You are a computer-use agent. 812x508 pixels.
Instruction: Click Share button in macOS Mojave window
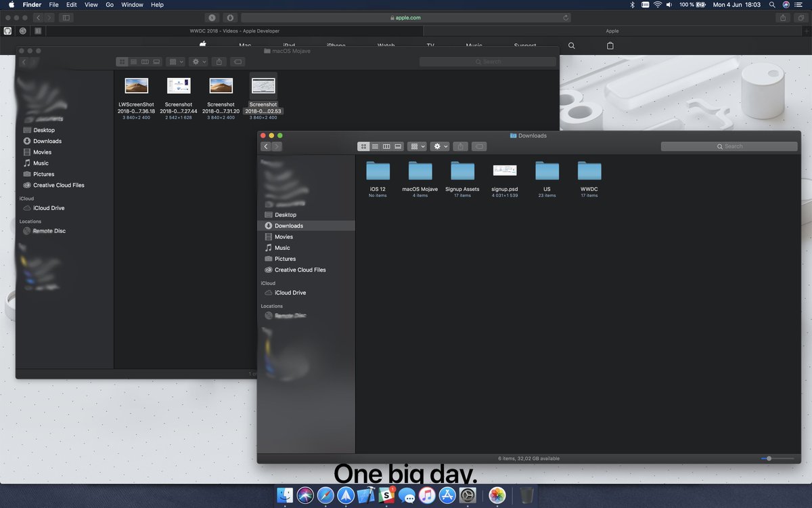pyautogui.click(x=219, y=62)
